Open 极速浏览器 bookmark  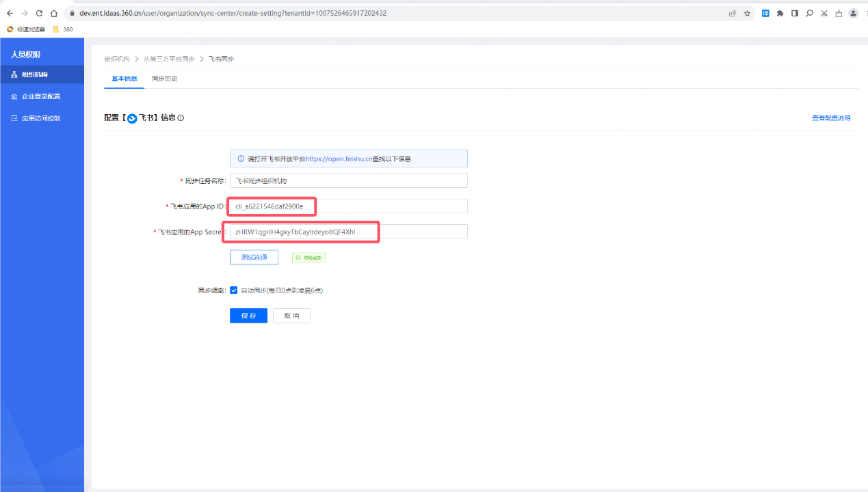click(26, 29)
